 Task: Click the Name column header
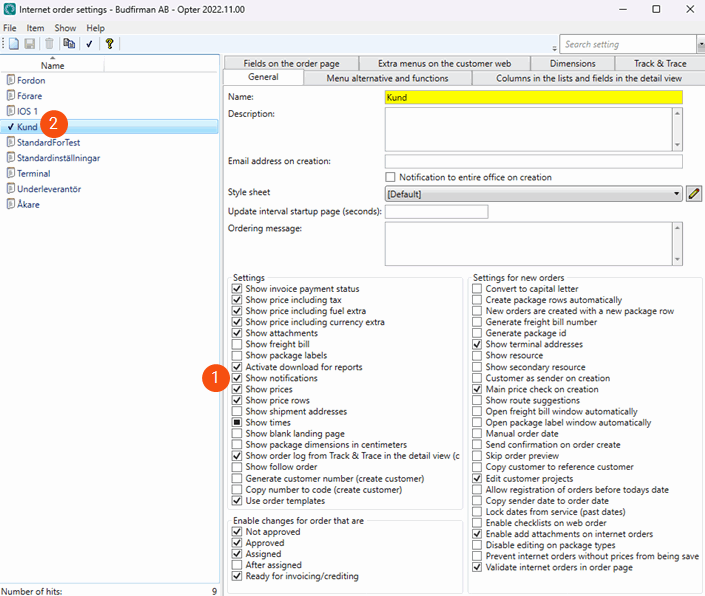(x=52, y=65)
